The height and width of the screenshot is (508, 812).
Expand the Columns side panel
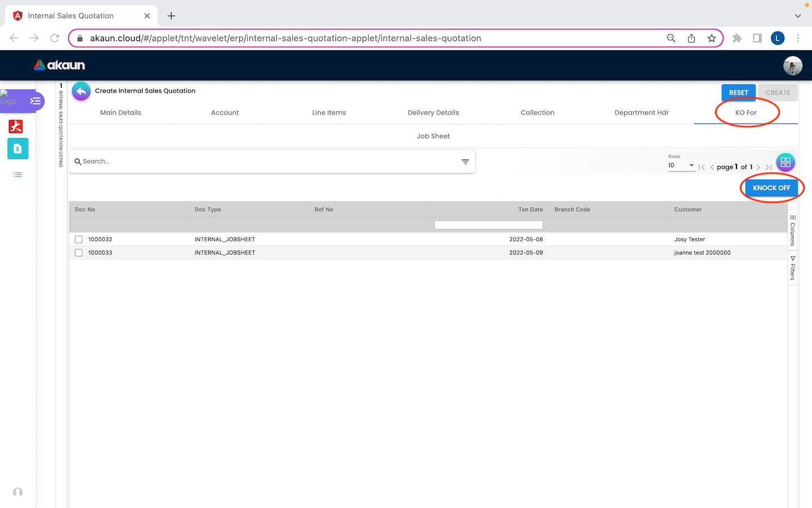(792, 230)
